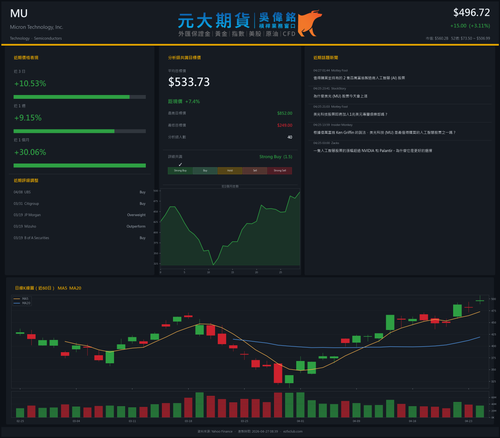Click the Overweight rating value
This screenshot has height=438, width=500.
point(136,215)
